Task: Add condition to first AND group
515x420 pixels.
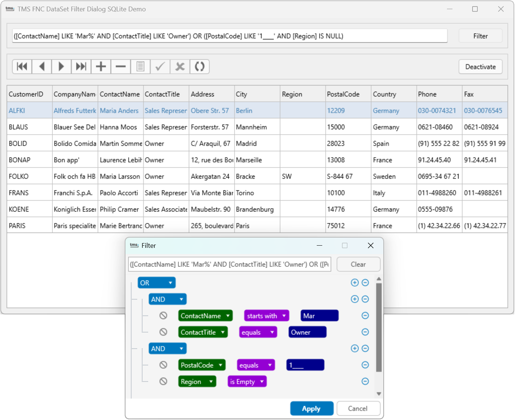Action: click(354, 299)
